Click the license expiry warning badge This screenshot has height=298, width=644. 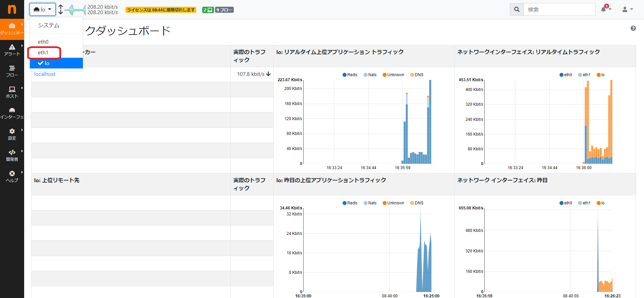(161, 10)
